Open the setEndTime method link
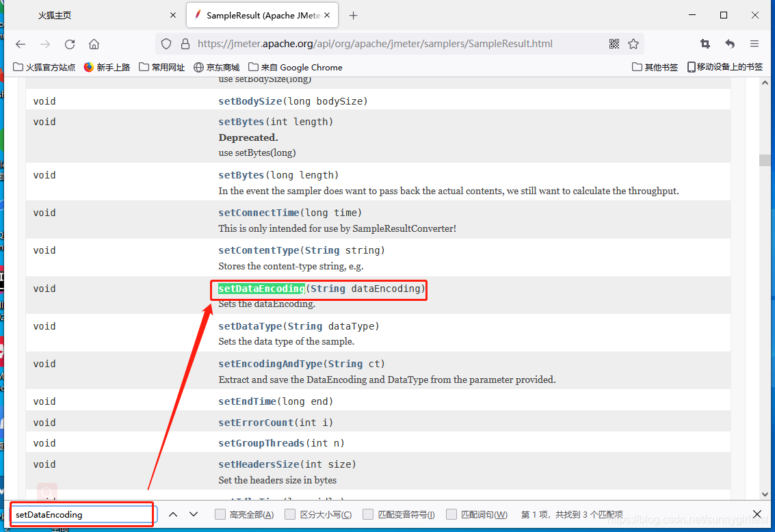This screenshot has width=775, height=532. (x=247, y=401)
